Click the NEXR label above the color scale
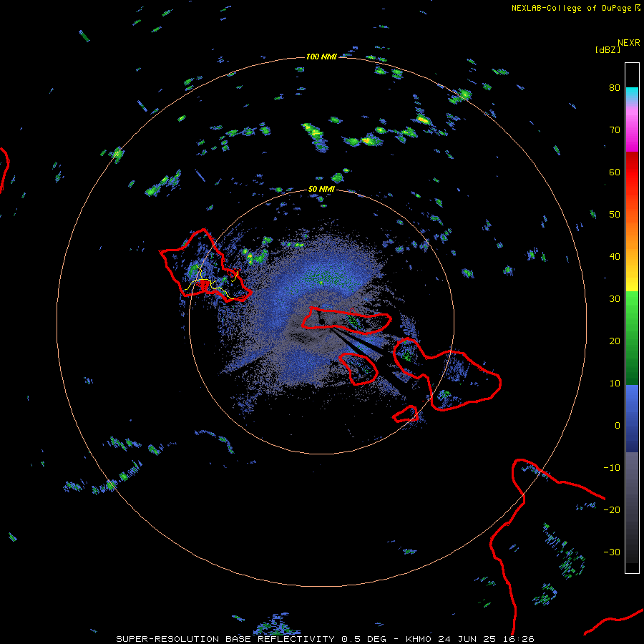Image resolution: width=644 pixels, height=644 pixels. 629,43
